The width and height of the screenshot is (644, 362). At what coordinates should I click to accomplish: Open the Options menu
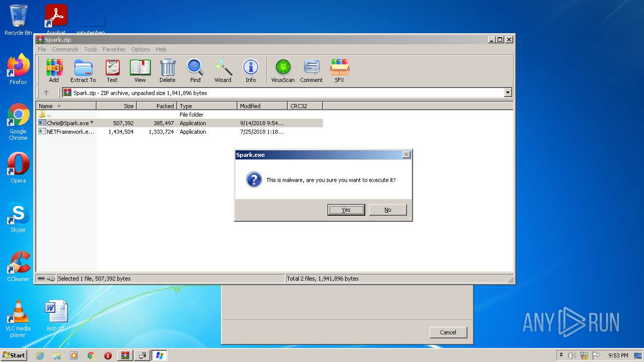tap(141, 49)
